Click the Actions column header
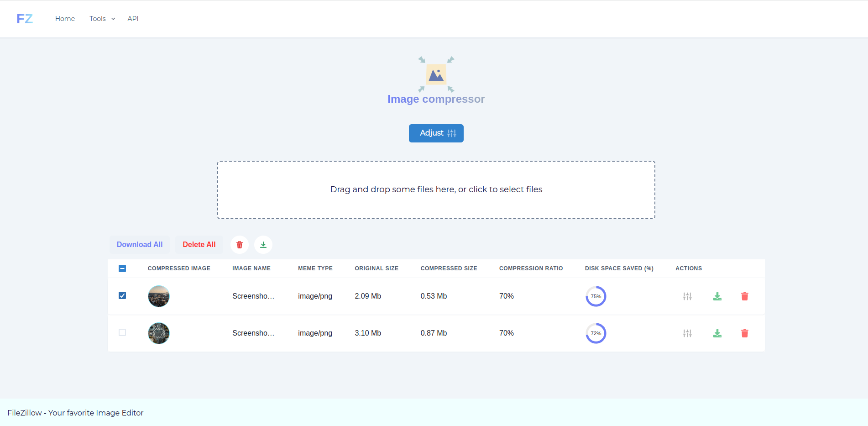The image size is (868, 426). pyautogui.click(x=689, y=268)
